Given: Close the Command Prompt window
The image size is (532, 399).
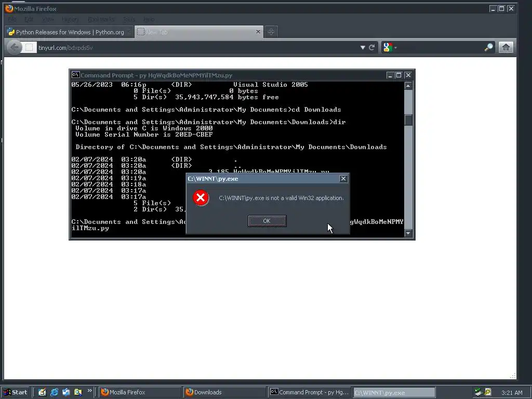Looking at the screenshot, I should point(408,75).
